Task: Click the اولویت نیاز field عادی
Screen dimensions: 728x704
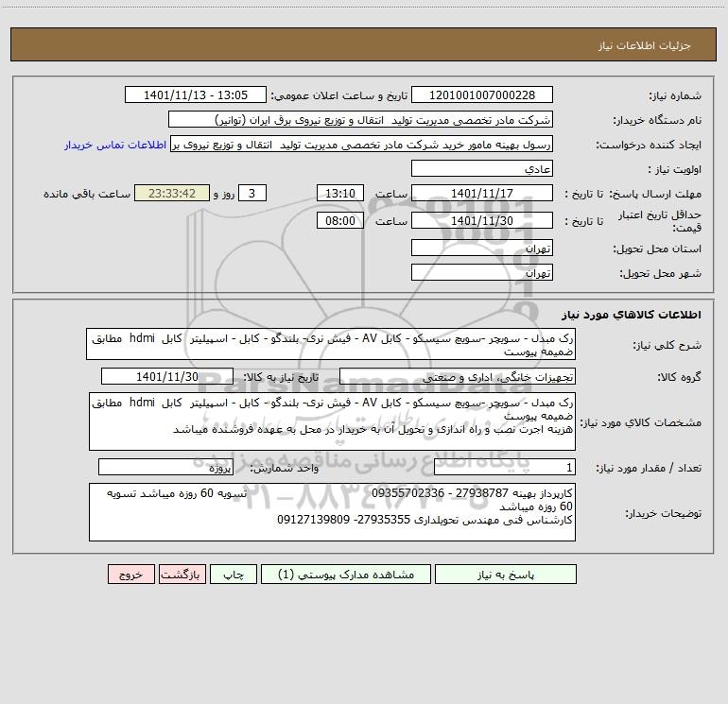Action: (482, 168)
